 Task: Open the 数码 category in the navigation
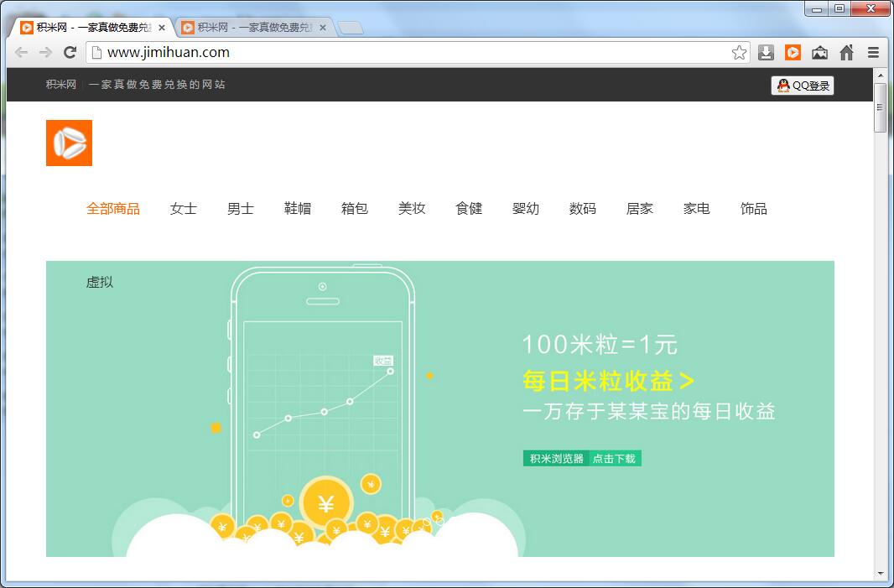(582, 209)
